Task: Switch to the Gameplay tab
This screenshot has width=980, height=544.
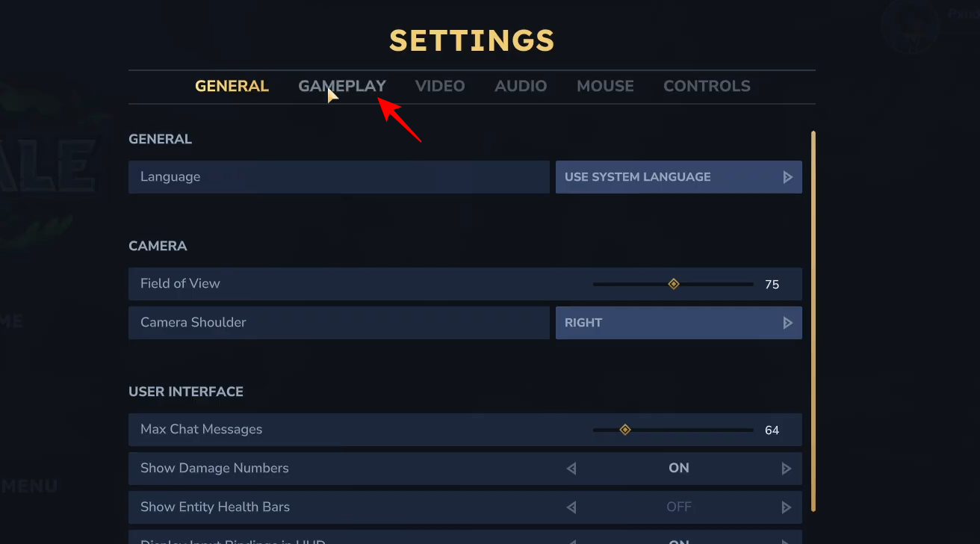Action: pyautogui.click(x=342, y=86)
